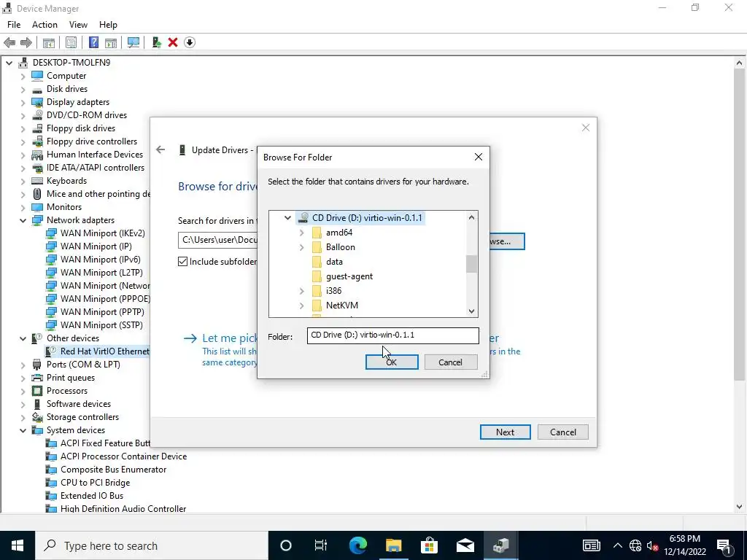Image resolution: width=747 pixels, height=560 pixels.
Task: Toggle the Include subfolders checkbox
Action: [x=182, y=262]
